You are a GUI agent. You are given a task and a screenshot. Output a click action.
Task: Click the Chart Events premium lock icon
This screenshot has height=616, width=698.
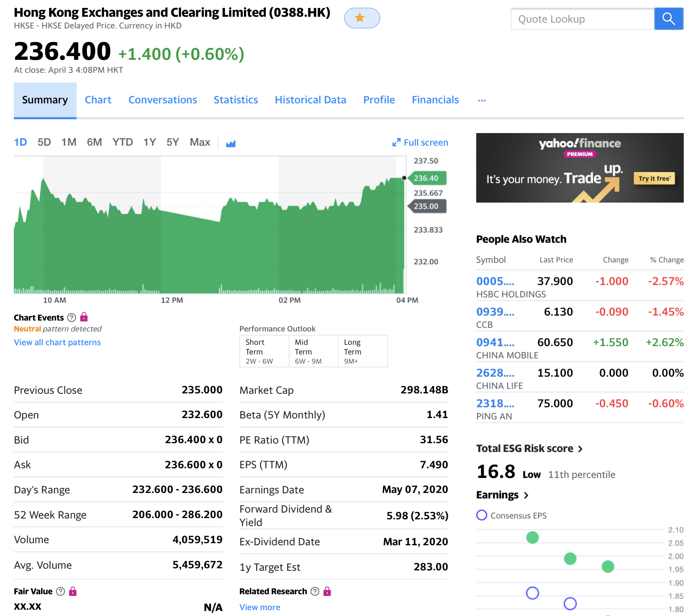(84, 317)
